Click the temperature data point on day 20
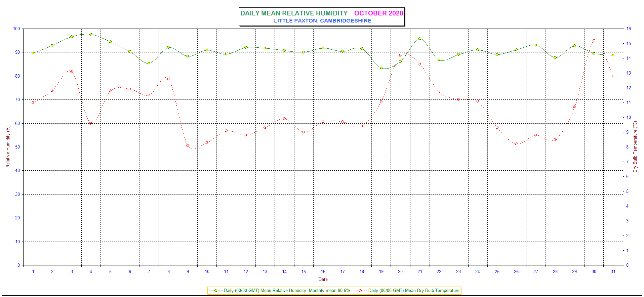The height and width of the screenshot is (297, 644). (x=400, y=55)
